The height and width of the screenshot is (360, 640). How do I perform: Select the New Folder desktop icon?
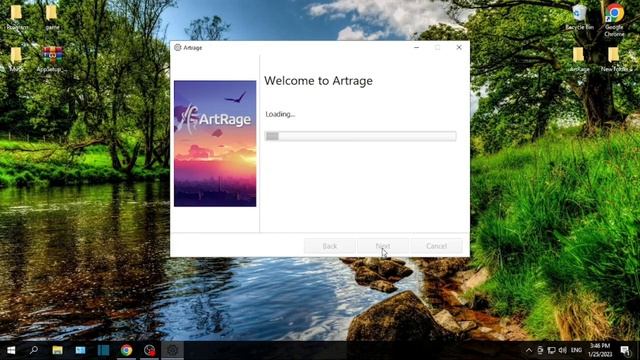[613, 60]
